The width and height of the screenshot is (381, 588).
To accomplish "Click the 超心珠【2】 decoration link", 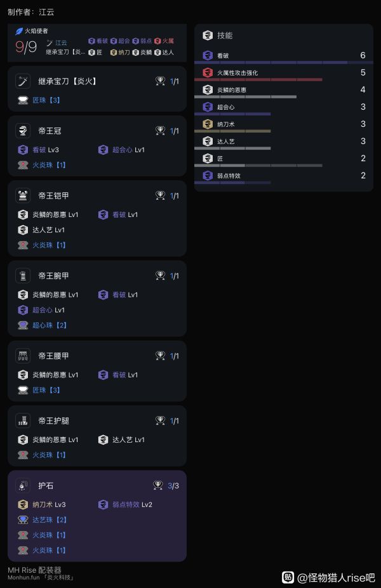I will (x=50, y=325).
